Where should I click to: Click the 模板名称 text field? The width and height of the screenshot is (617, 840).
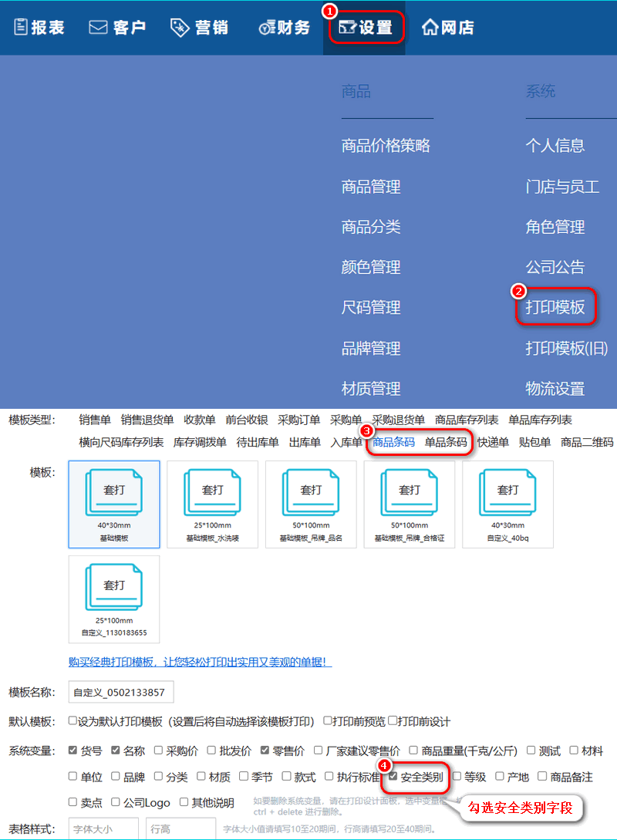point(121,692)
